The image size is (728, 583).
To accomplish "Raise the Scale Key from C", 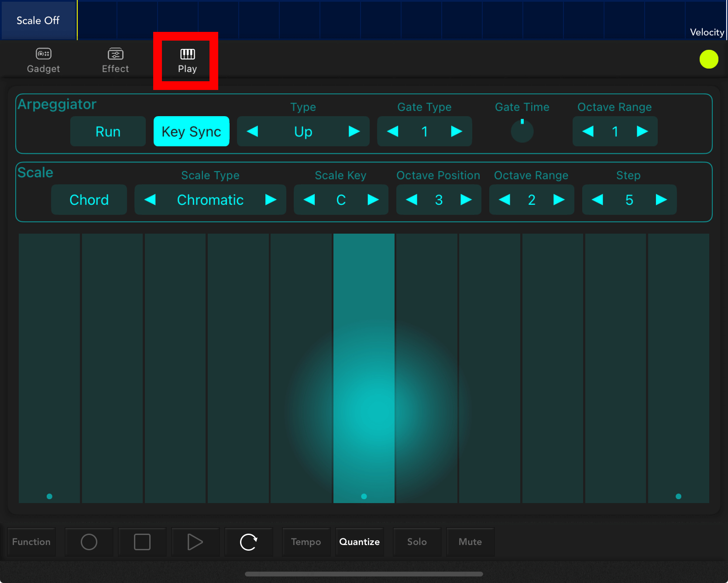I will (373, 200).
